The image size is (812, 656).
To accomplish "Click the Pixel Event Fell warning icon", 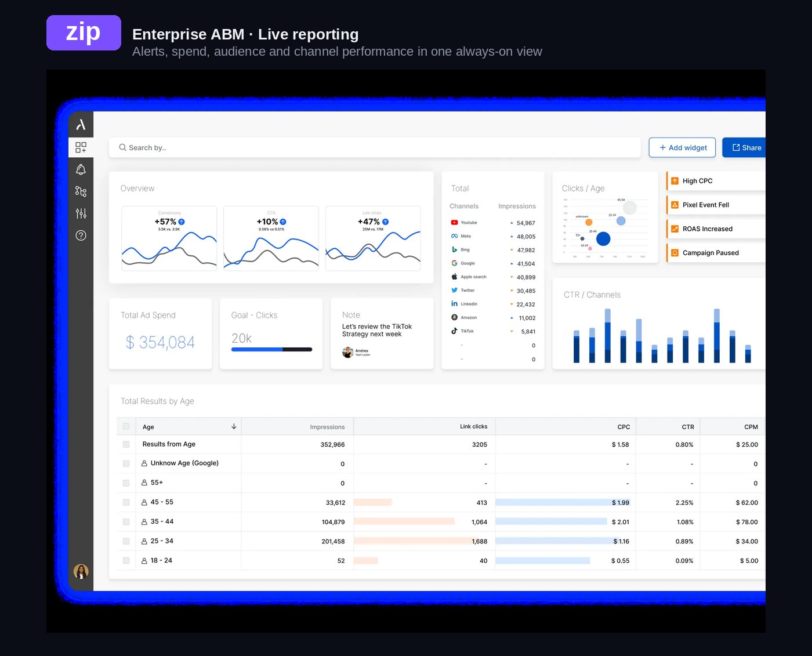I will pos(675,205).
